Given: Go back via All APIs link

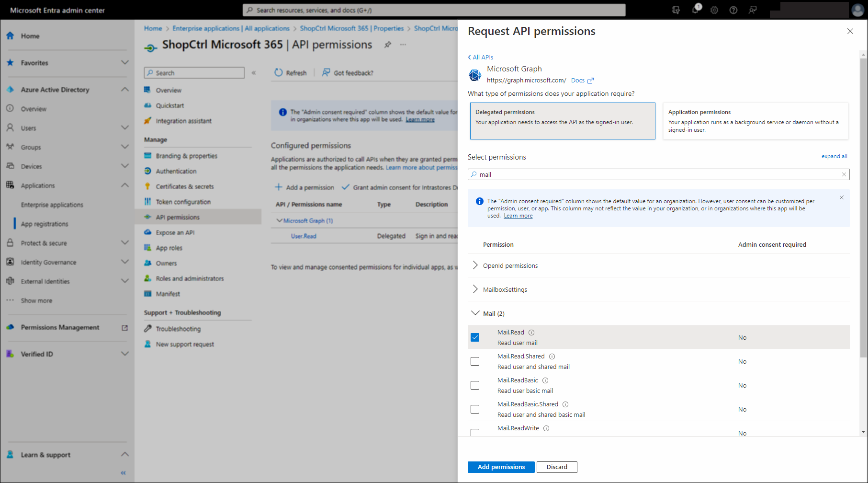Looking at the screenshot, I should point(481,57).
